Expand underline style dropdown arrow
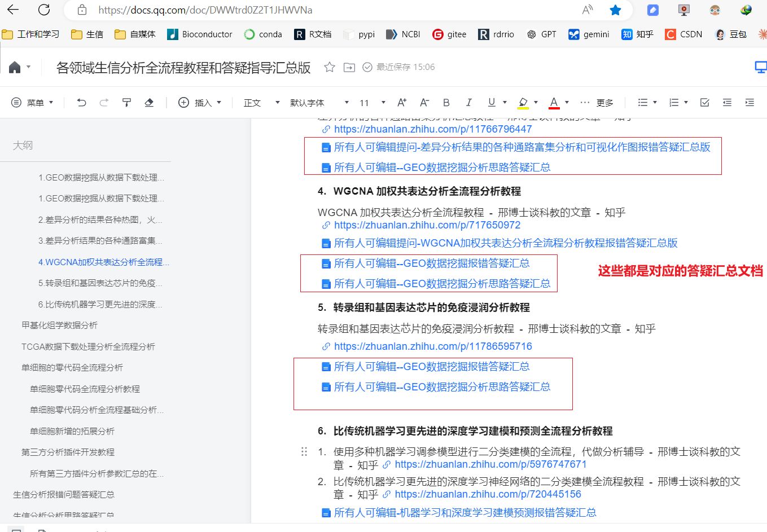The width and height of the screenshot is (767, 532). [x=505, y=102]
